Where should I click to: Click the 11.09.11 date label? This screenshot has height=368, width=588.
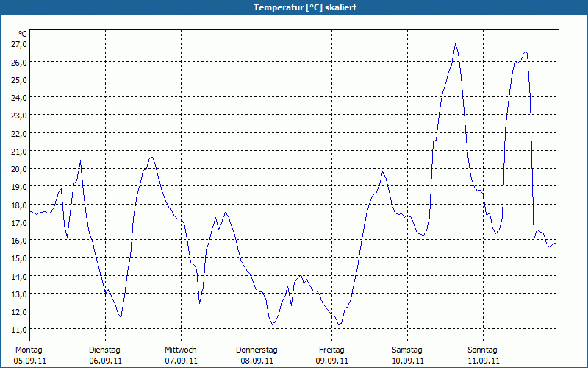484,361
